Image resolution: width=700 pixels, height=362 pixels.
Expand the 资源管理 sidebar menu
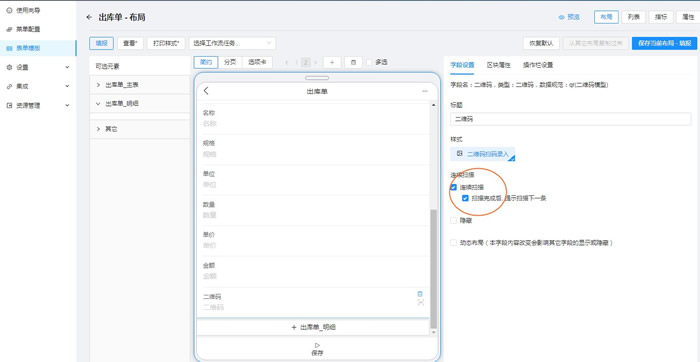pyautogui.click(x=38, y=106)
